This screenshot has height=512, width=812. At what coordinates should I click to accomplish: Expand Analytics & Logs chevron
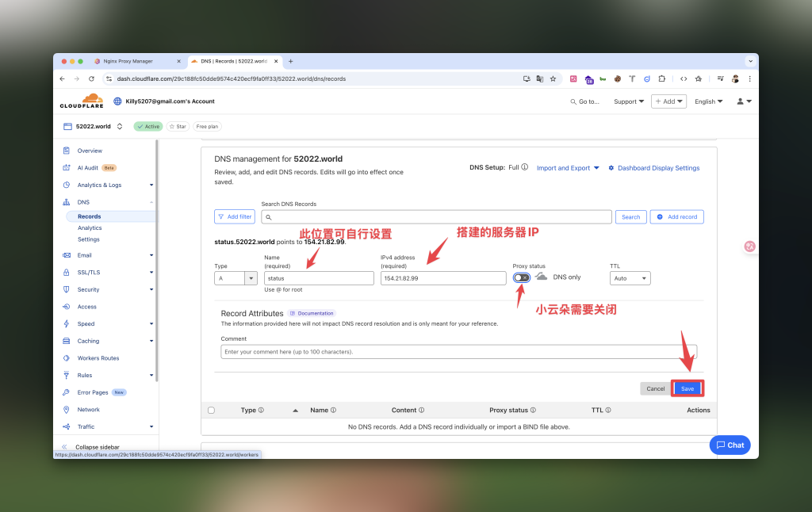coord(151,185)
